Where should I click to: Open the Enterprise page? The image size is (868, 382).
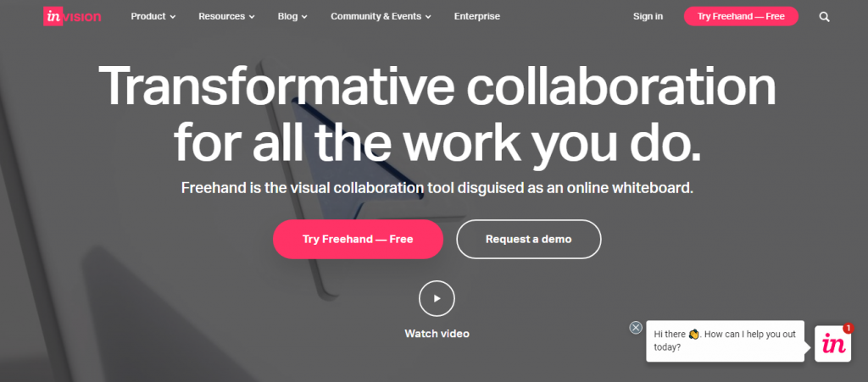(x=477, y=17)
